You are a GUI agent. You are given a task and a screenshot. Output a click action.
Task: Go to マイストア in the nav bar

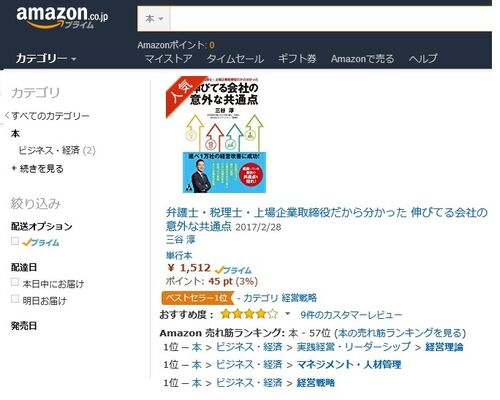coord(168,59)
